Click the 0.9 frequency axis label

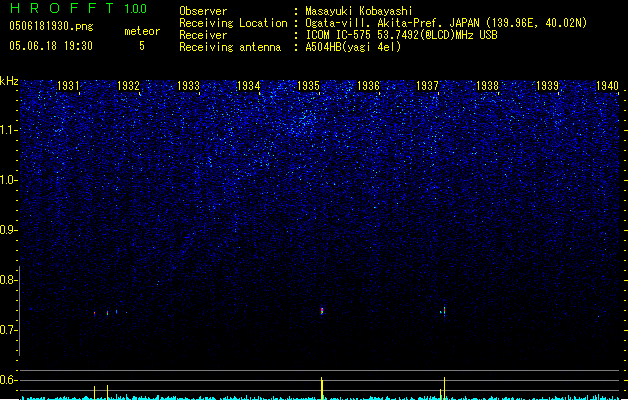(x=8, y=230)
